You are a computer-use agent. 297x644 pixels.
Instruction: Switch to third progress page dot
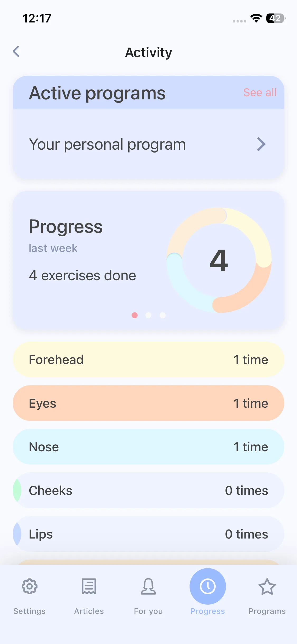[163, 315]
